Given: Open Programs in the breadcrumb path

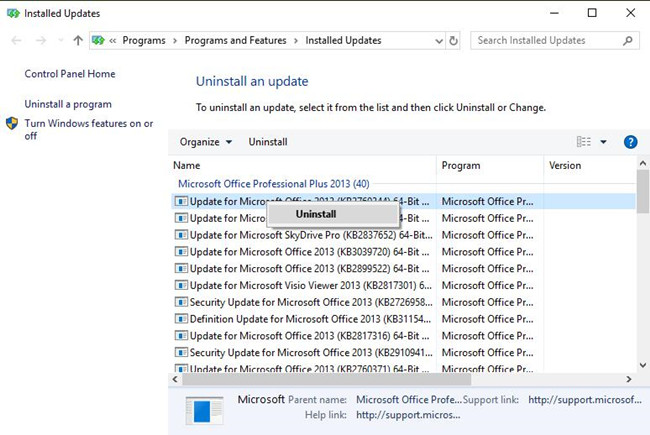Looking at the screenshot, I should [x=144, y=41].
